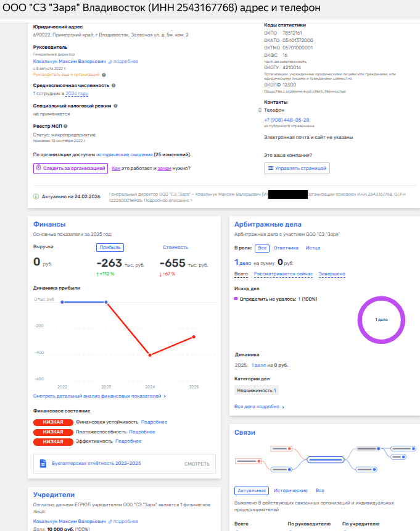
Task: Switch to Исторические connections tab
Action: 290,490
